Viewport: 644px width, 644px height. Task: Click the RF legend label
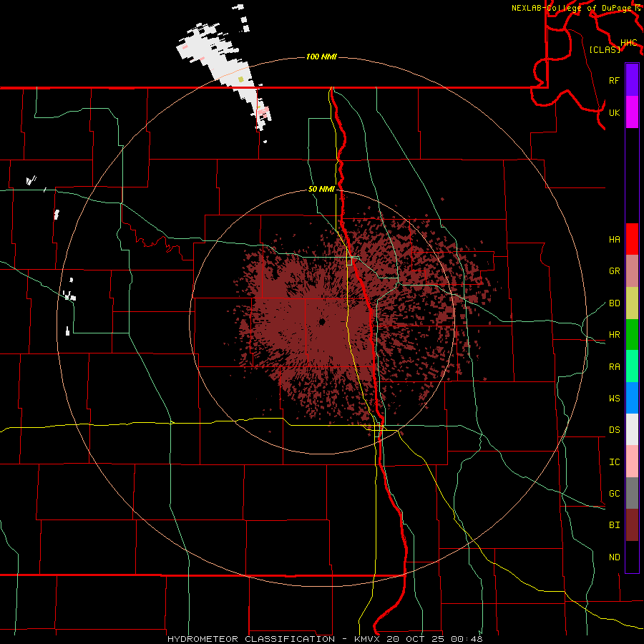[615, 80]
